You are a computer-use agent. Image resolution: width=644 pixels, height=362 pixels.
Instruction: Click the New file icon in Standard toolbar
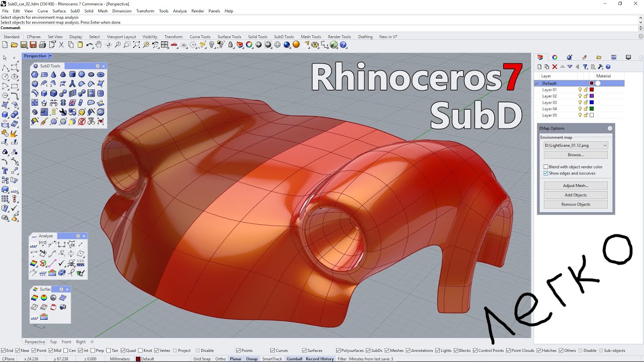5,45
